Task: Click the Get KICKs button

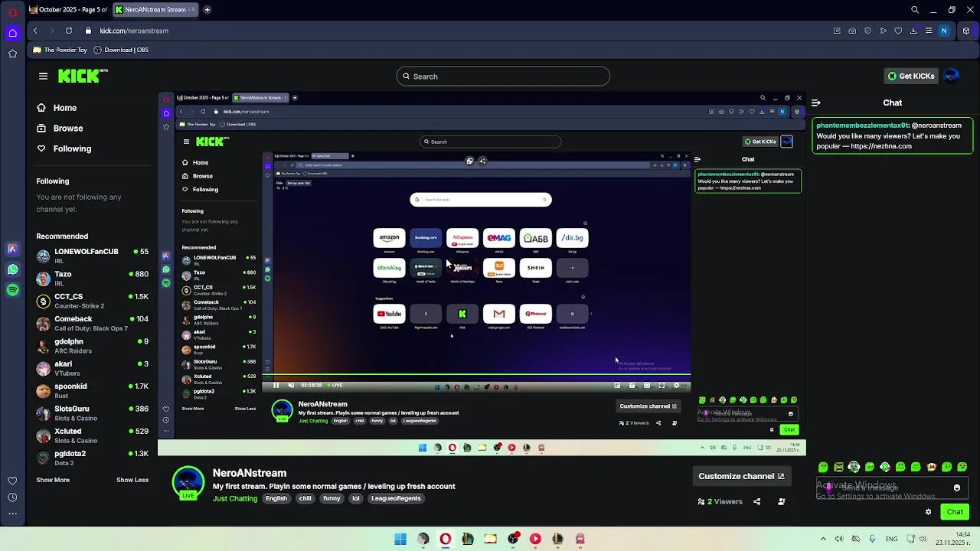Action: tap(911, 76)
